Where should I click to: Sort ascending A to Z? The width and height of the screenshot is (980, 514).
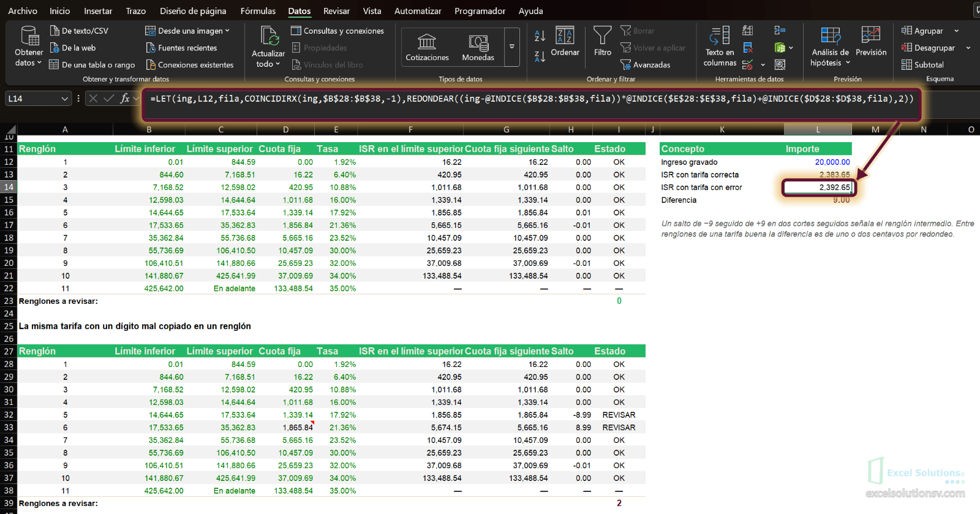pos(540,36)
